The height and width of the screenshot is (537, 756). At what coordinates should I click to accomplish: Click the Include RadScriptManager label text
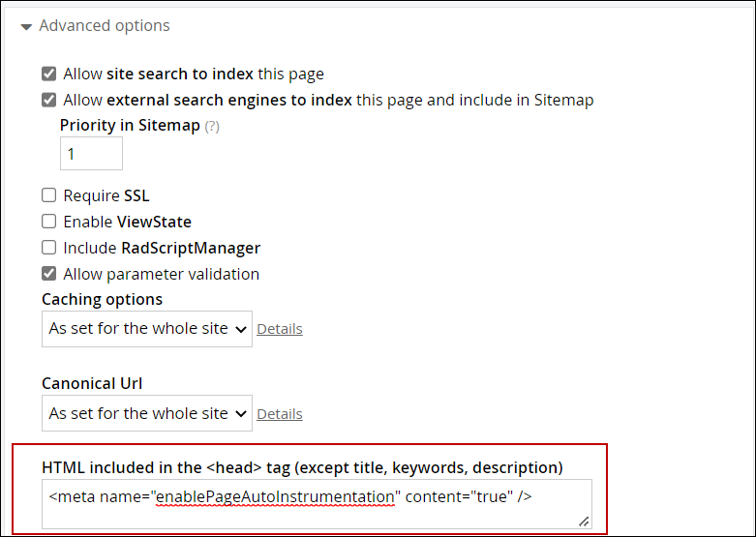tap(162, 248)
